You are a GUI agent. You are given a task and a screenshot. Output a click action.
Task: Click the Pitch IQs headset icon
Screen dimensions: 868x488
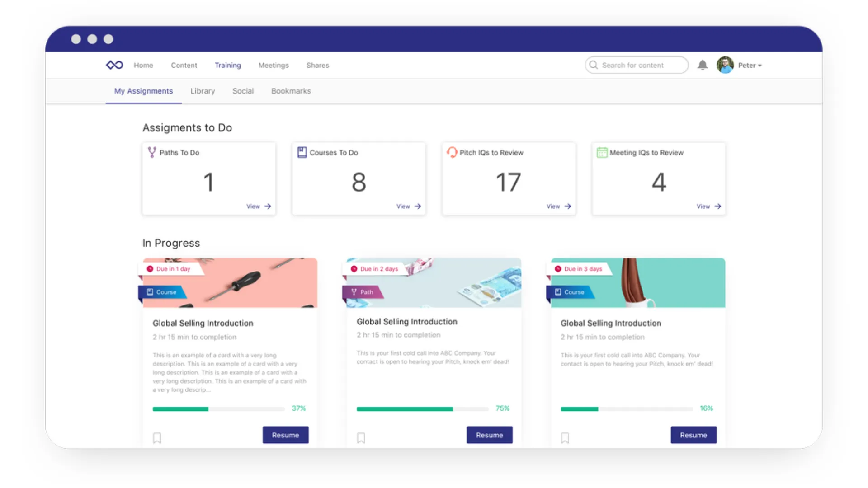pyautogui.click(x=452, y=152)
